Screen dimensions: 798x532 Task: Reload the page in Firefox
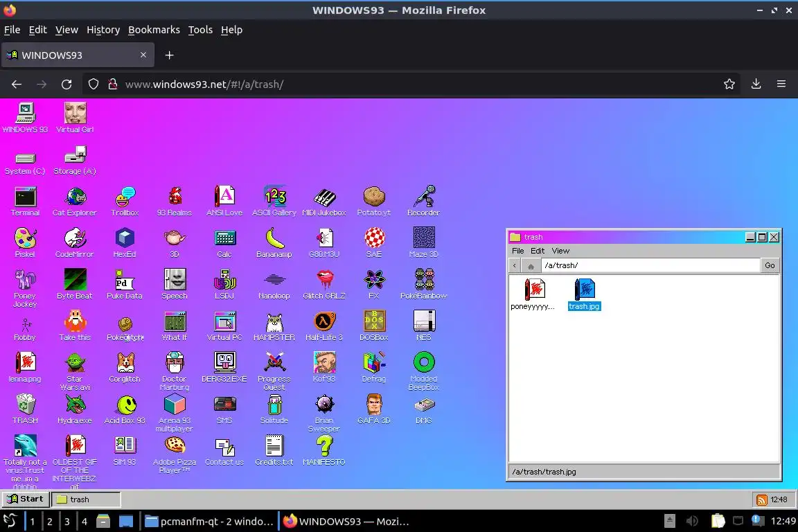pyautogui.click(x=66, y=85)
